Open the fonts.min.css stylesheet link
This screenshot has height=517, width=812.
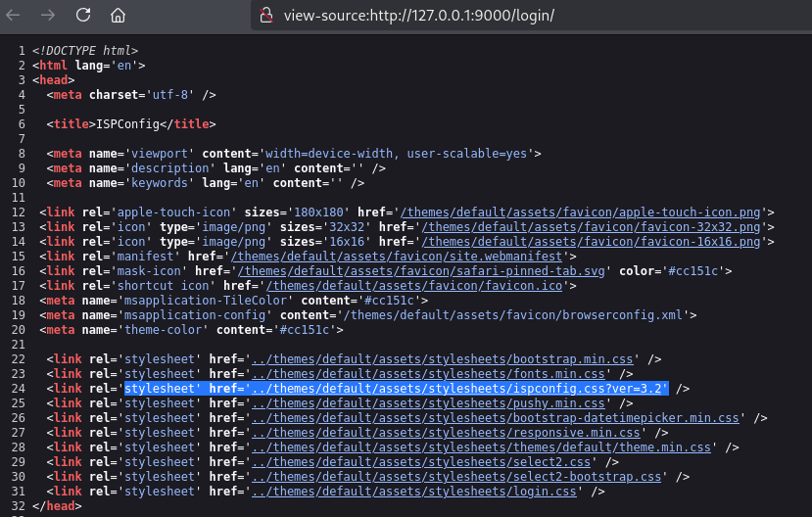(x=430, y=374)
